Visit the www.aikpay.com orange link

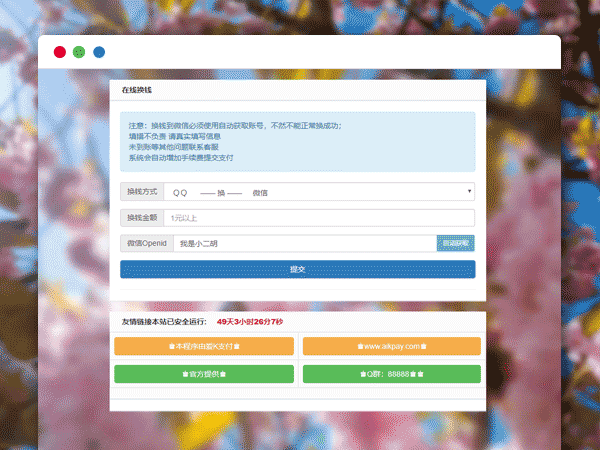tap(391, 346)
